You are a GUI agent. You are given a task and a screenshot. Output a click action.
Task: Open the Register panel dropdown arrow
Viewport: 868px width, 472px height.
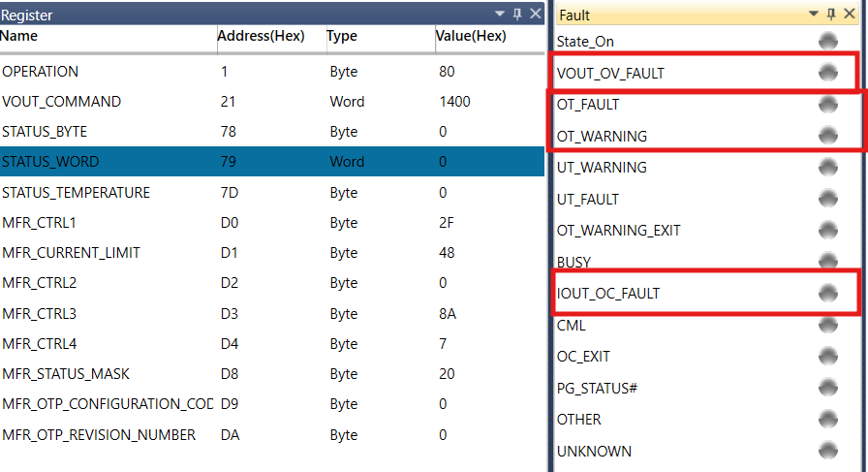tap(500, 14)
